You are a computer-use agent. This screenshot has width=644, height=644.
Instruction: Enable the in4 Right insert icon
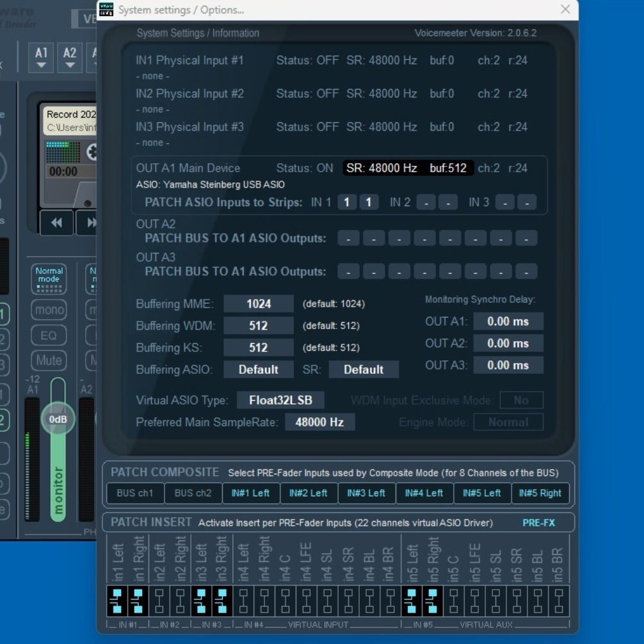(264, 601)
